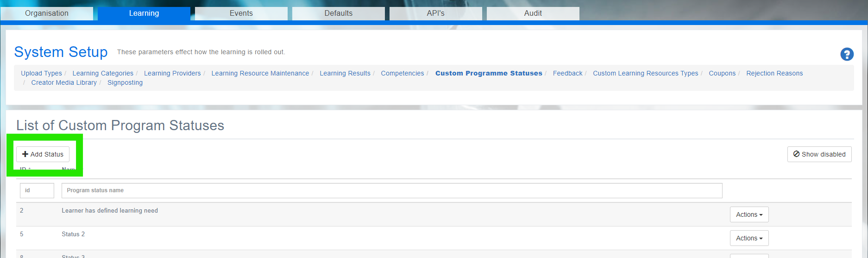Click 'List of Custom Program Statuses' heading
868x258 pixels.
click(120, 126)
